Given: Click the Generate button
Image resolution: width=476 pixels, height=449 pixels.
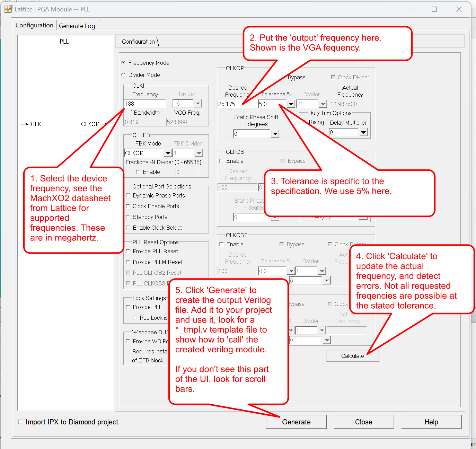Looking at the screenshot, I should (296, 422).
